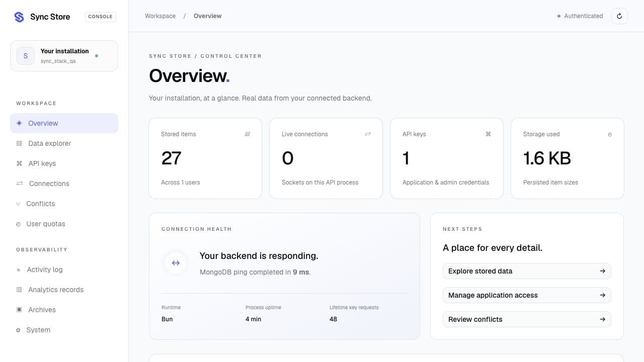Click the S avatar in installation card
The image size is (644, 362).
click(26, 56)
